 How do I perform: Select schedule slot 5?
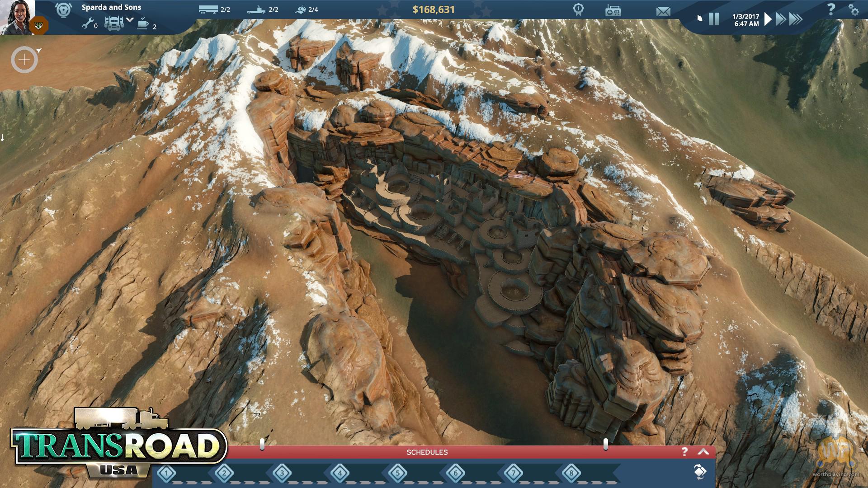pos(398,474)
